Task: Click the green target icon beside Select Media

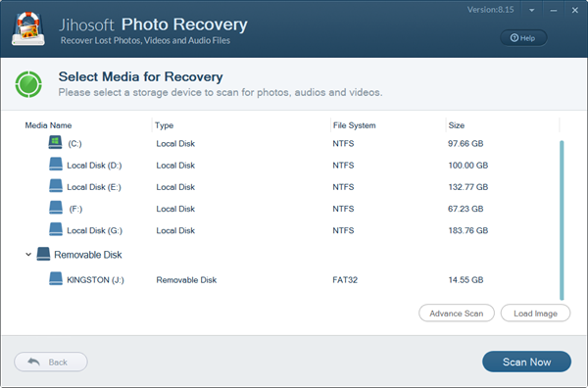Action: point(28,84)
